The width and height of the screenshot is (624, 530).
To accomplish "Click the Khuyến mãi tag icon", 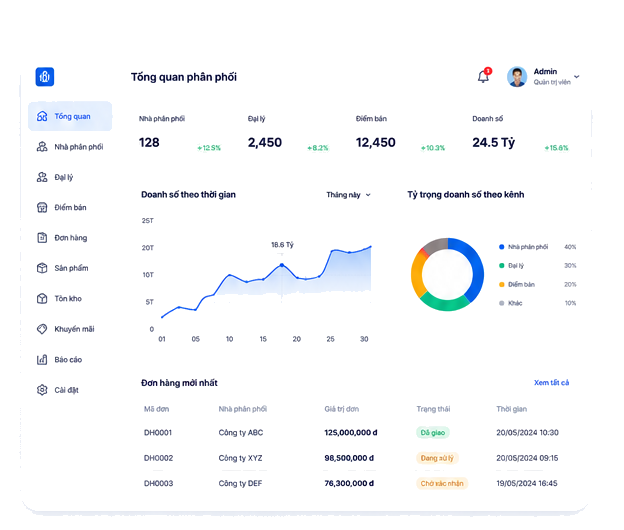I will [42, 329].
